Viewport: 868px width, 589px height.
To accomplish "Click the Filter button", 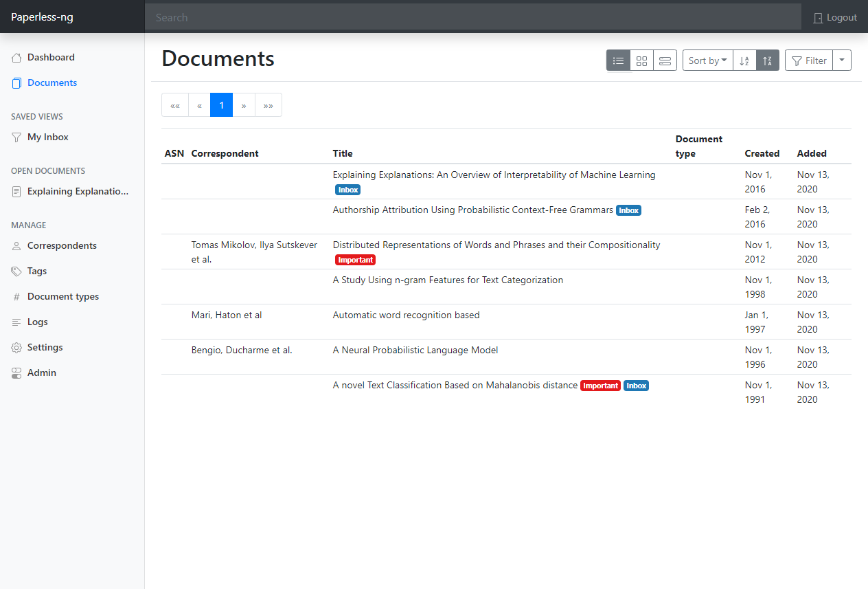I will [808, 60].
